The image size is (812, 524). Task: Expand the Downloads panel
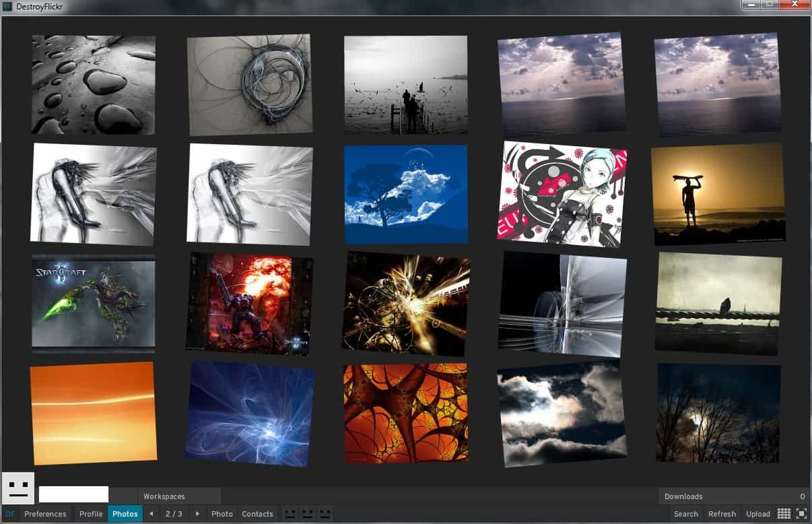click(683, 496)
